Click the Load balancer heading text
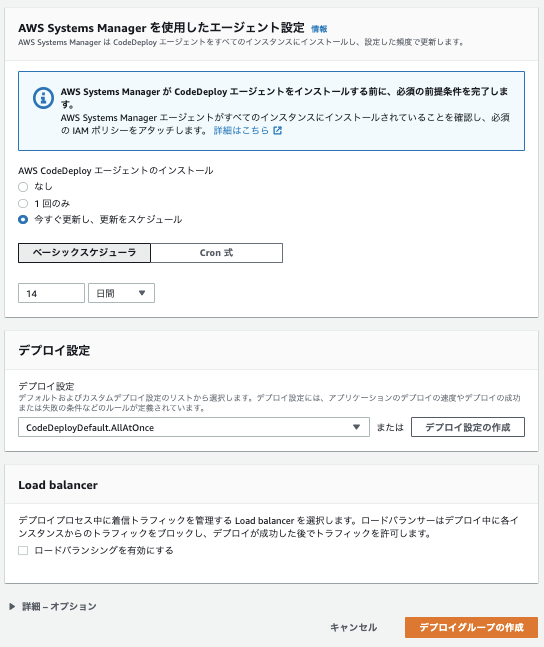544x647 pixels. point(58,485)
